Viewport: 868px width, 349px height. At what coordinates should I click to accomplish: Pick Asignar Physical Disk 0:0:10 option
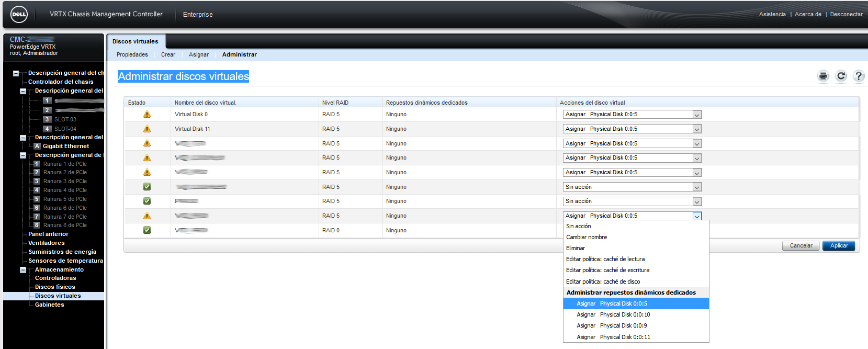click(x=613, y=314)
